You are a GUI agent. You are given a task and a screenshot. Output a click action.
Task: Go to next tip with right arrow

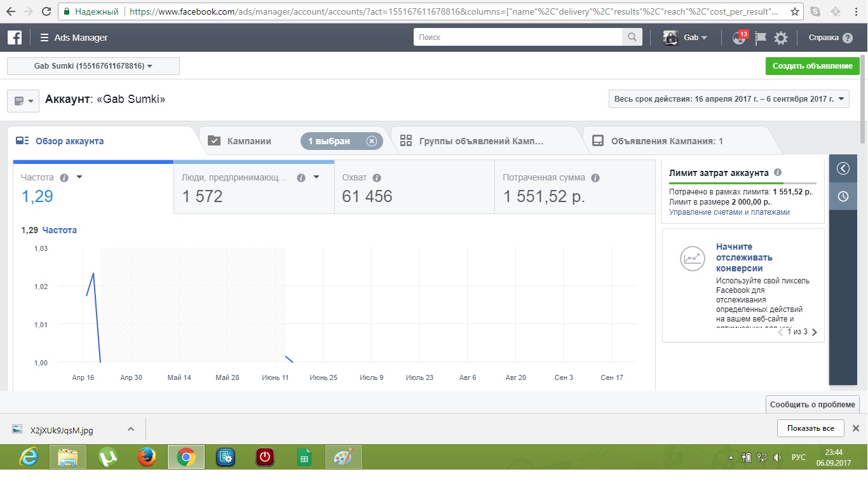(x=815, y=332)
